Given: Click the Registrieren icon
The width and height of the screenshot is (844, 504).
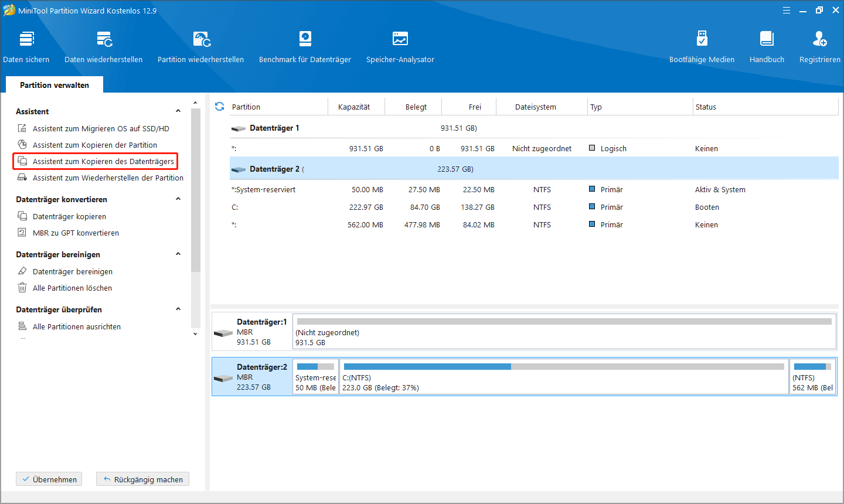Looking at the screenshot, I should pos(820,39).
